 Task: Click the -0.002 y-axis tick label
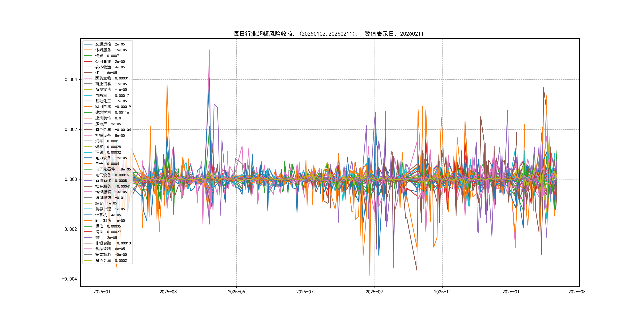click(x=70, y=229)
